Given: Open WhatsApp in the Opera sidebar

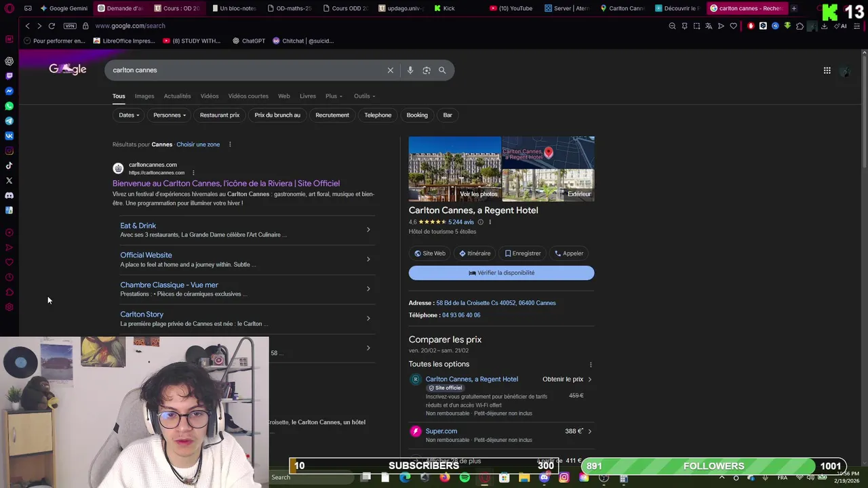Looking at the screenshot, I should [9, 106].
